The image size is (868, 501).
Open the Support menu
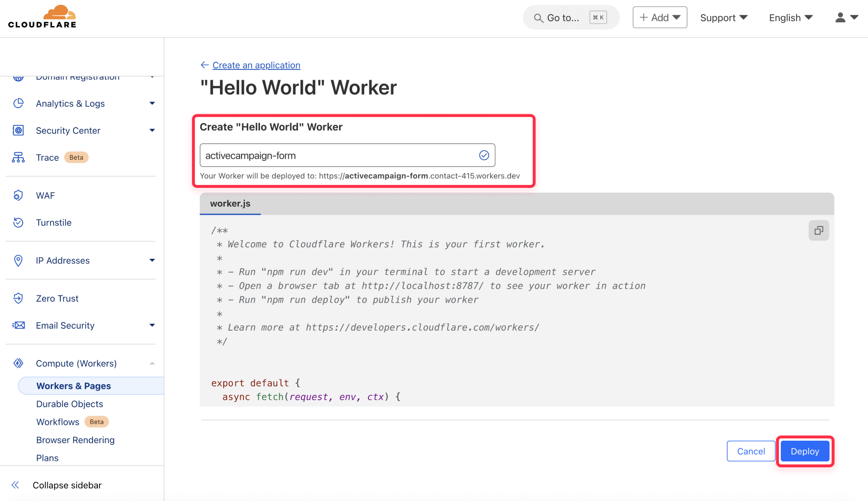click(x=724, y=18)
